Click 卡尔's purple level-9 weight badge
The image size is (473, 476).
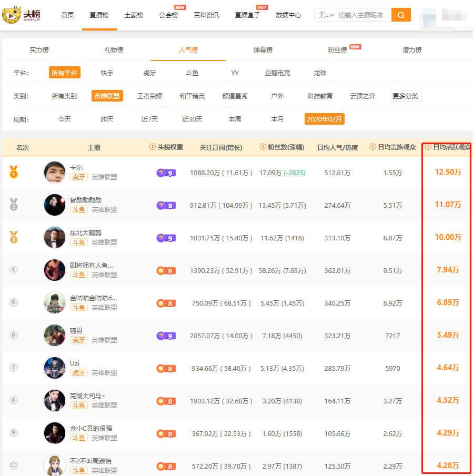(166, 172)
